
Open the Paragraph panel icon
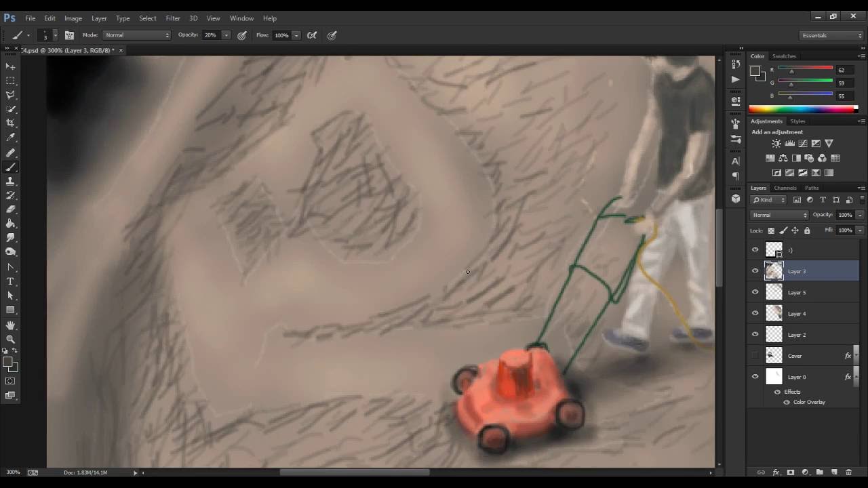(x=736, y=176)
